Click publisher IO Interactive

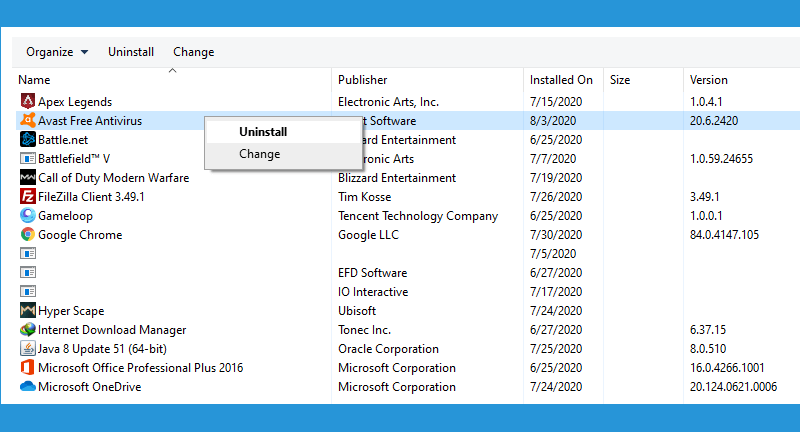click(373, 292)
